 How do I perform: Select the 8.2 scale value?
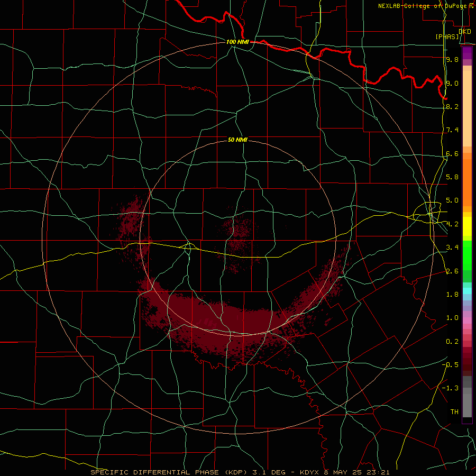452,106
